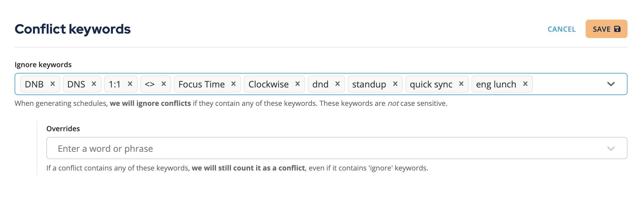
Task: Remove the <> keyword tag
Action: click(164, 84)
